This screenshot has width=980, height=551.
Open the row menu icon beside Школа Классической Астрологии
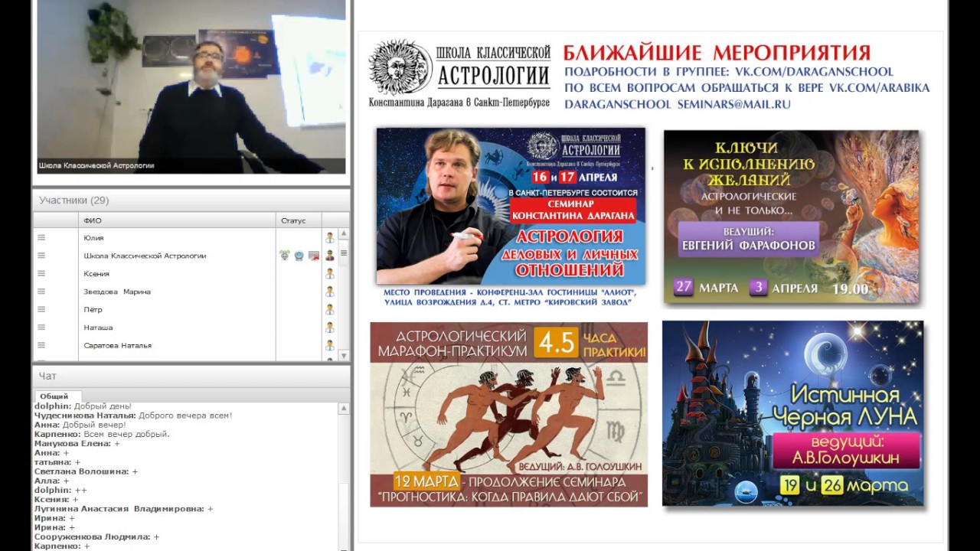tap(41, 256)
